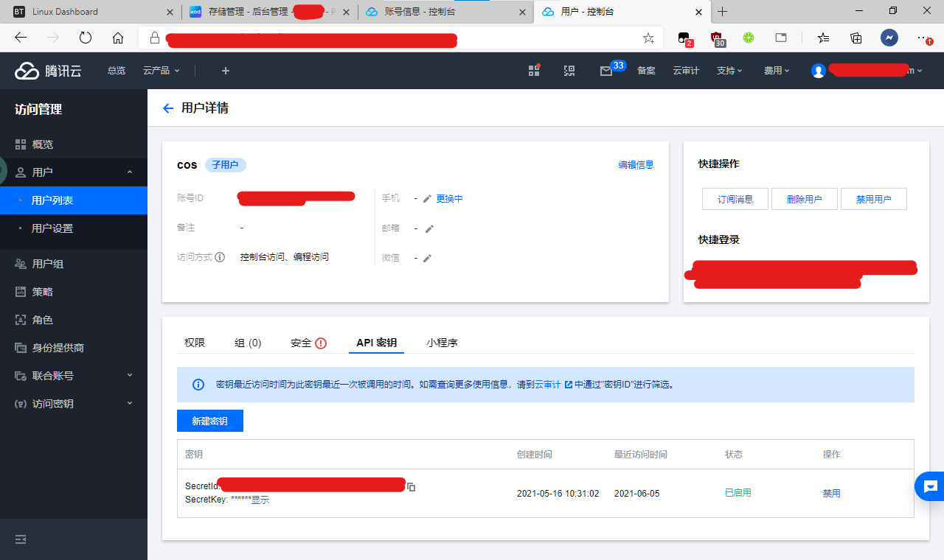This screenshot has height=560, width=944.
Task: Open the blue chat support floating button
Action: 930,486
